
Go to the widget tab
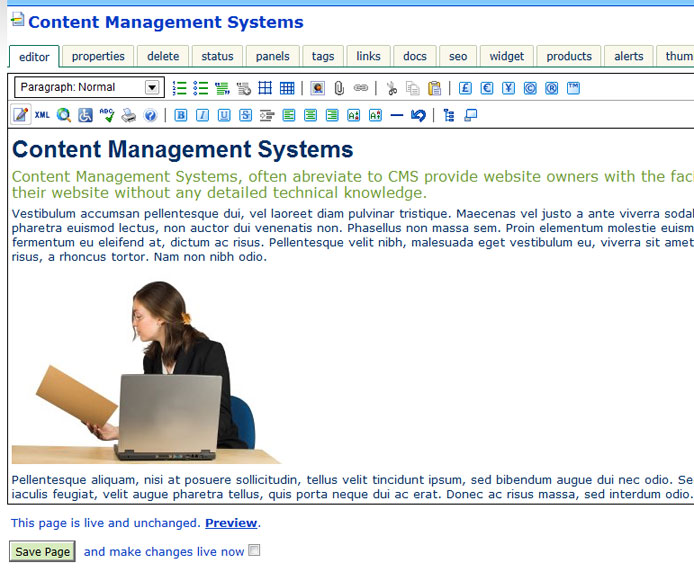506,56
